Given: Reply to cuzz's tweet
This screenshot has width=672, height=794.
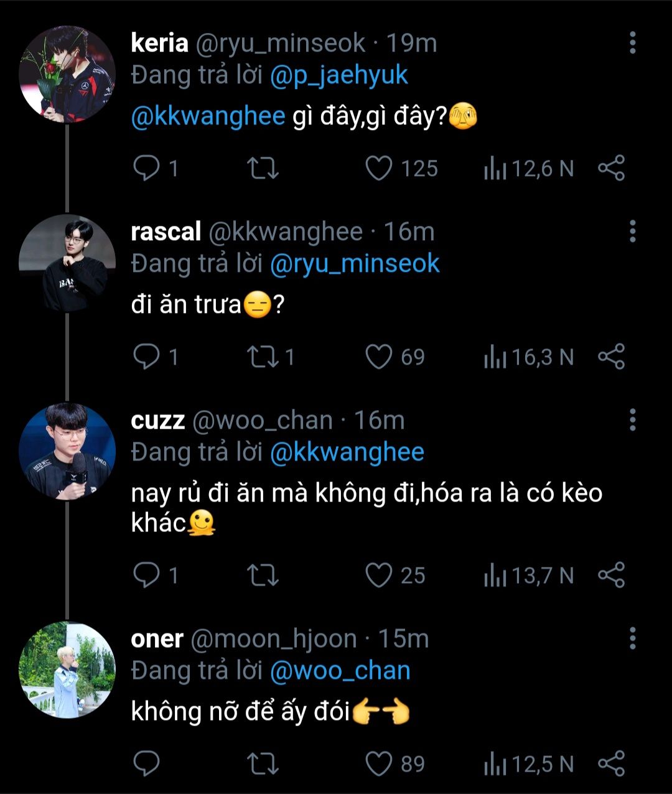Looking at the screenshot, I should click(147, 576).
